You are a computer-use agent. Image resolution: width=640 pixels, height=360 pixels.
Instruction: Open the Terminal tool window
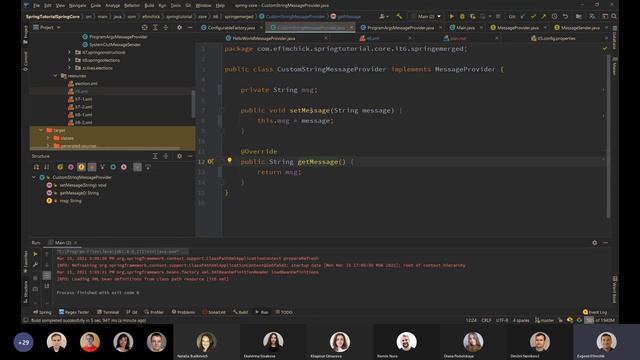[108, 312]
